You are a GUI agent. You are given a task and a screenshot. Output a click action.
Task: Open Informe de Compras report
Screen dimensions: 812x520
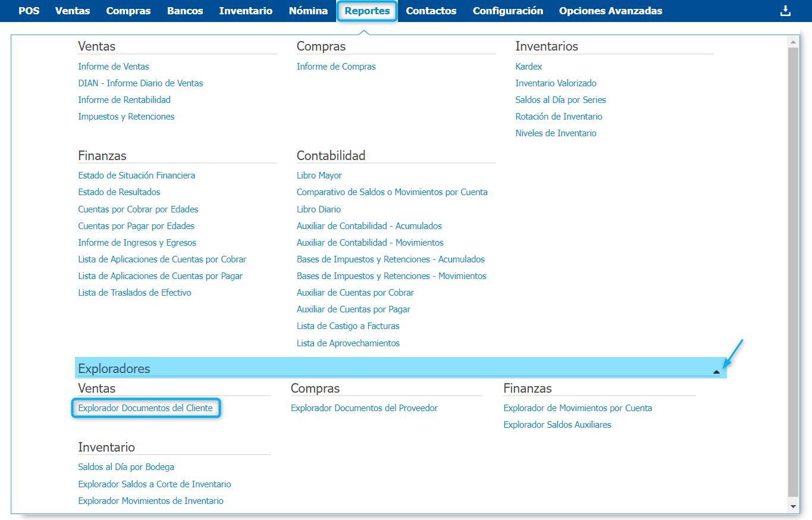point(336,67)
